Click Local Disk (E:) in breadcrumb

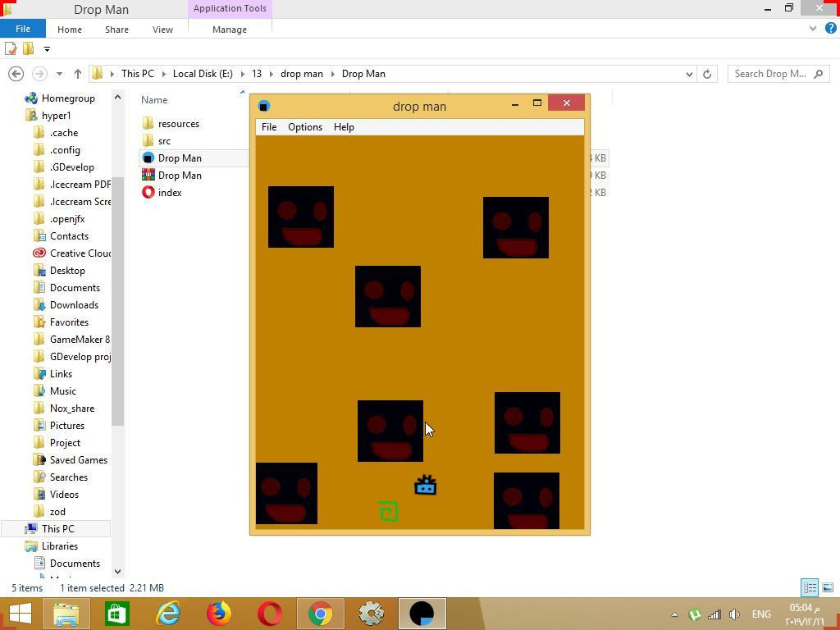(x=203, y=74)
